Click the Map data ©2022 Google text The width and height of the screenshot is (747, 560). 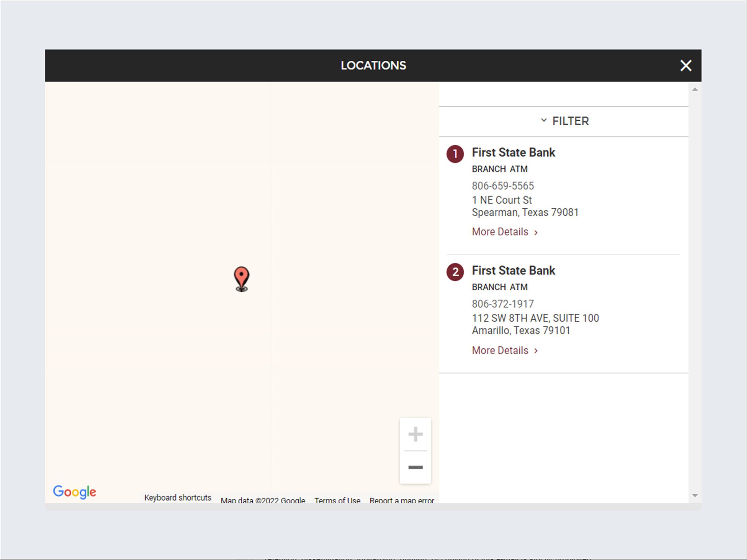[x=263, y=500]
